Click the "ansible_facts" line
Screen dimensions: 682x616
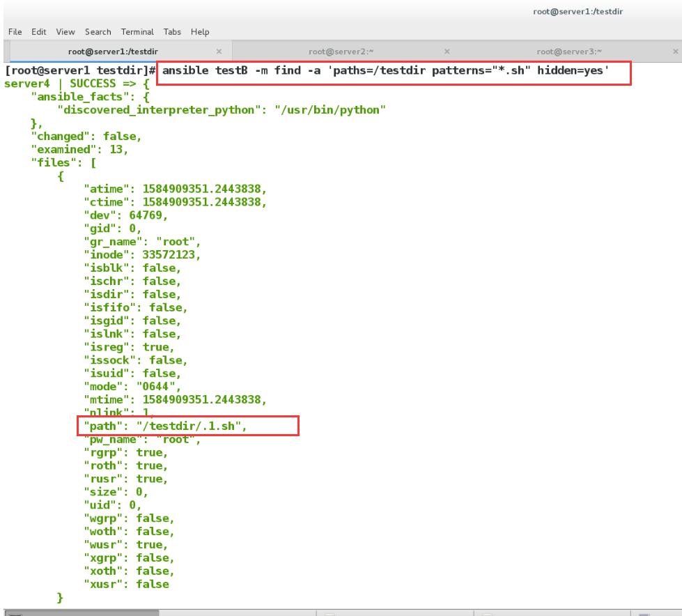(x=90, y=97)
